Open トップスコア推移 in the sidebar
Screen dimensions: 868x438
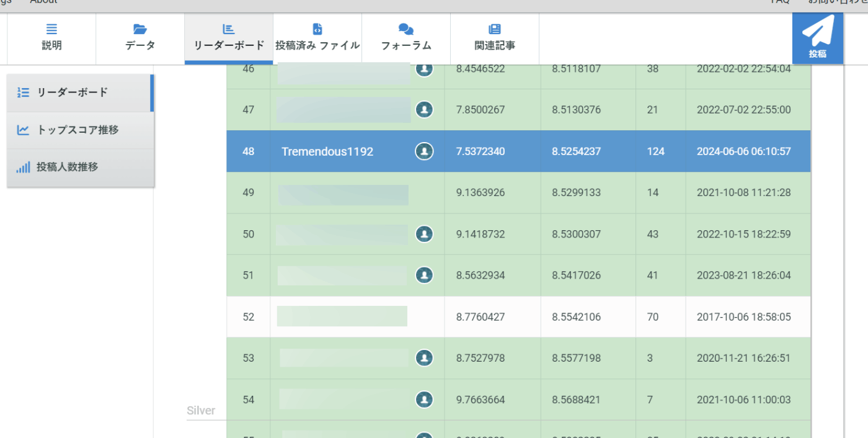pyautogui.click(x=80, y=130)
